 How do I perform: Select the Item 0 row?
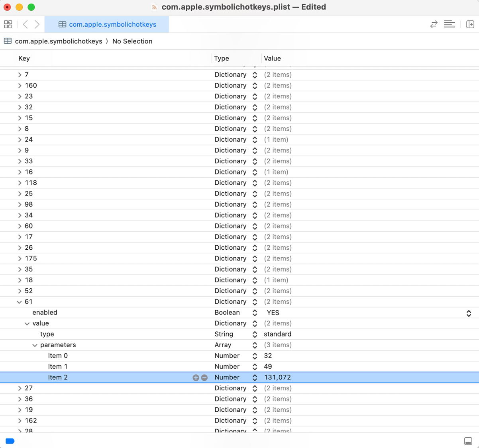239,356
